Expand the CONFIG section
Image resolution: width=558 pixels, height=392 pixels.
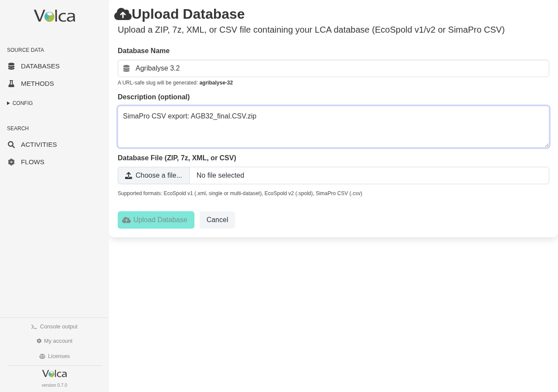tap(20, 103)
